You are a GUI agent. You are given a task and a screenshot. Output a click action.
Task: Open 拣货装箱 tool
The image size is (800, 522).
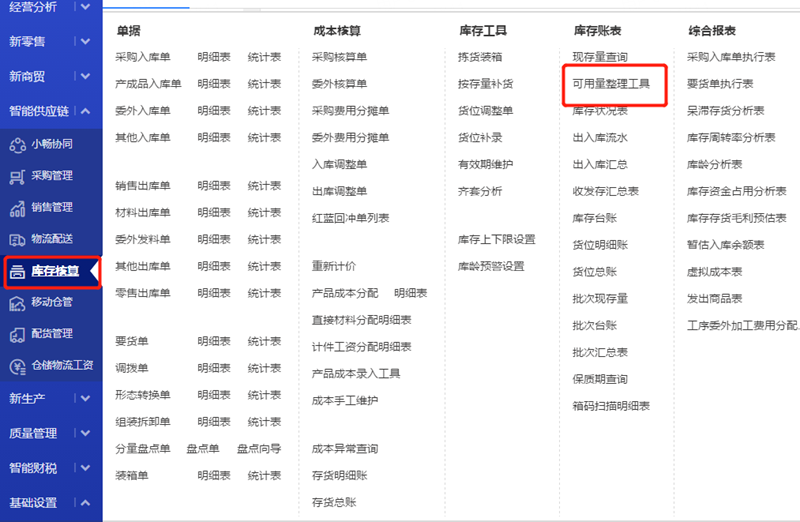click(480, 57)
